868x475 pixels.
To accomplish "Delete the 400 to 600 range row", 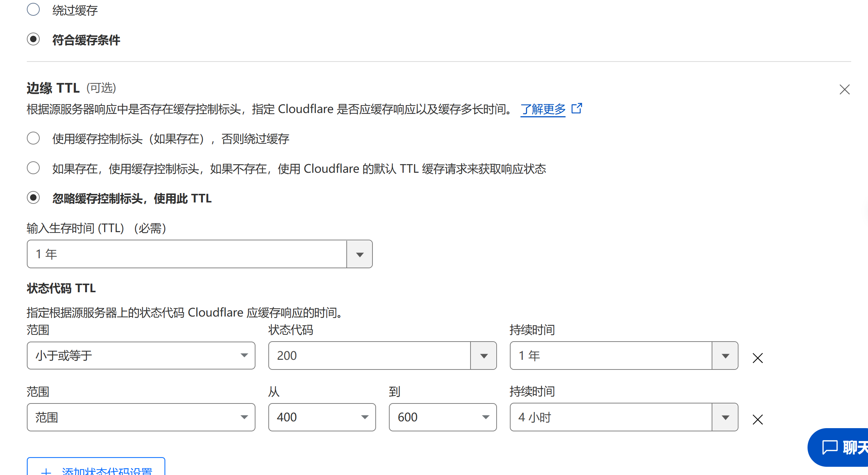I will tap(758, 419).
